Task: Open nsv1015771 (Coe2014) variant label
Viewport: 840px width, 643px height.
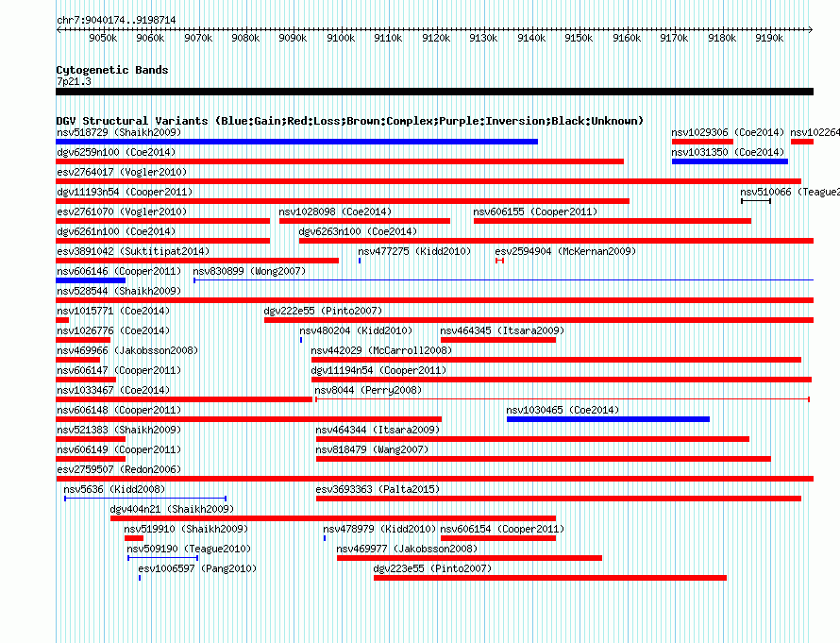Action: 113,311
